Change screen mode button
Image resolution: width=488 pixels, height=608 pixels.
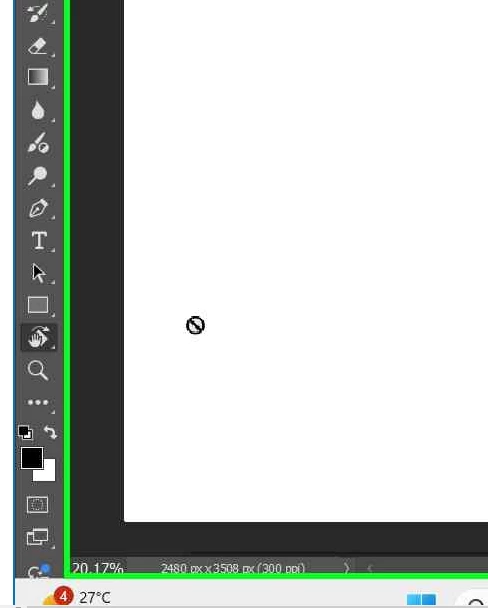(x=38, y=537)
